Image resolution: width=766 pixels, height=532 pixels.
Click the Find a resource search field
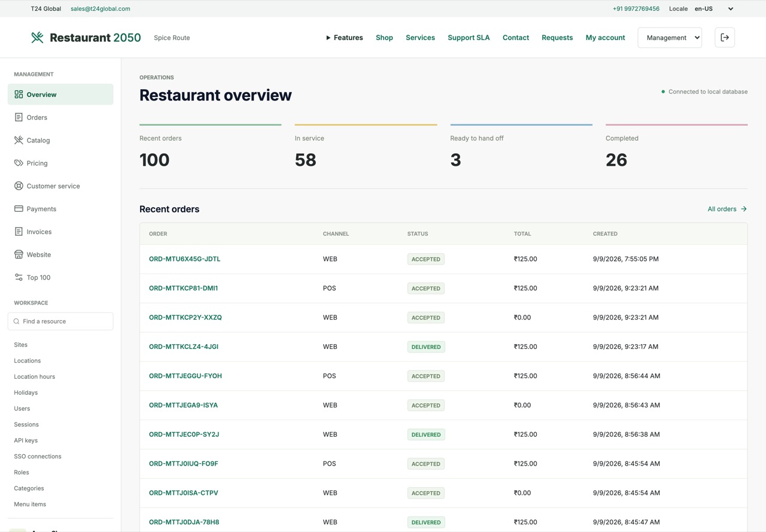click(60, 321)
